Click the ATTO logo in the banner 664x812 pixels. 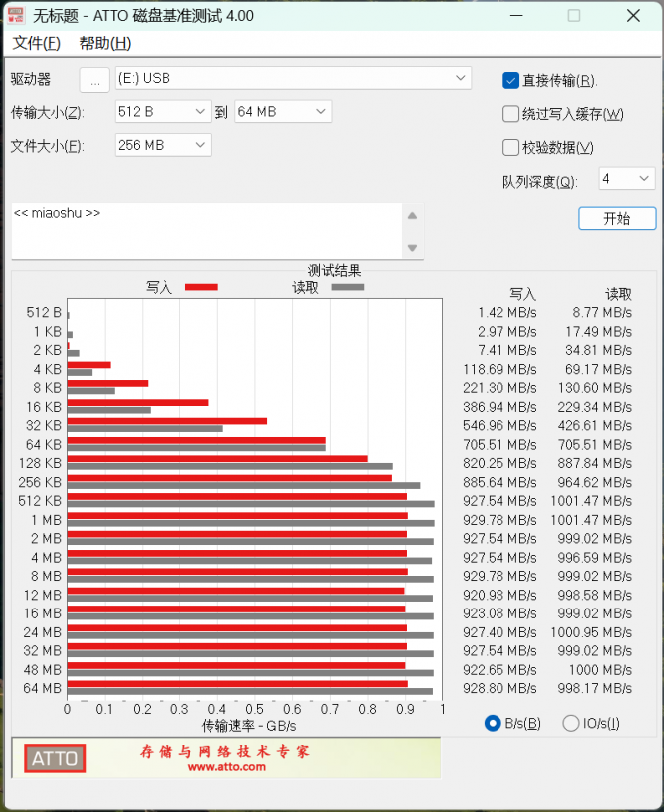click(55, 759)
